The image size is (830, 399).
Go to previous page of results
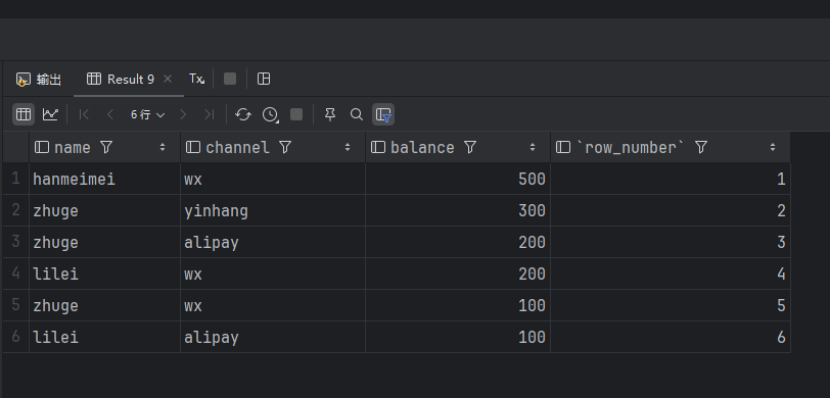[x=110, y=114]
